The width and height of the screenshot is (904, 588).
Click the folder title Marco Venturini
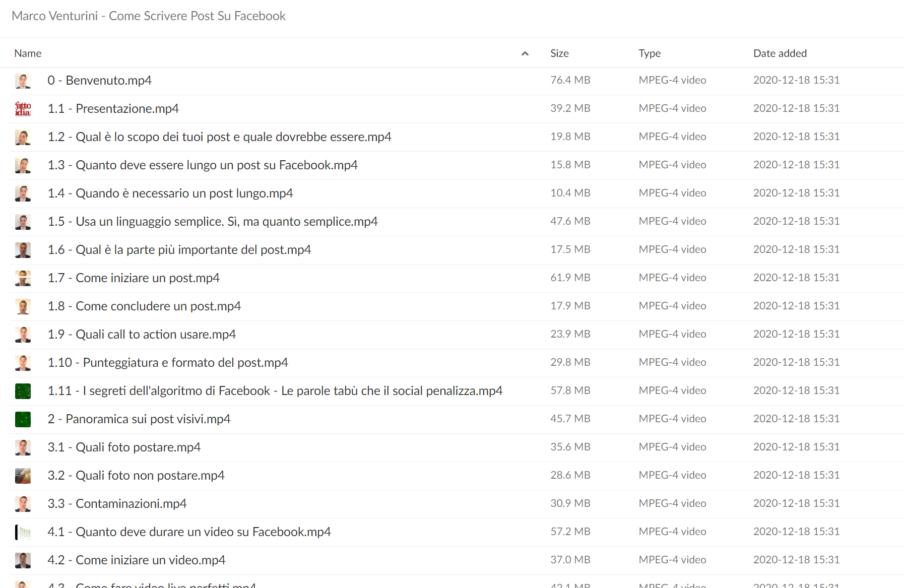[x=149, y=16]
